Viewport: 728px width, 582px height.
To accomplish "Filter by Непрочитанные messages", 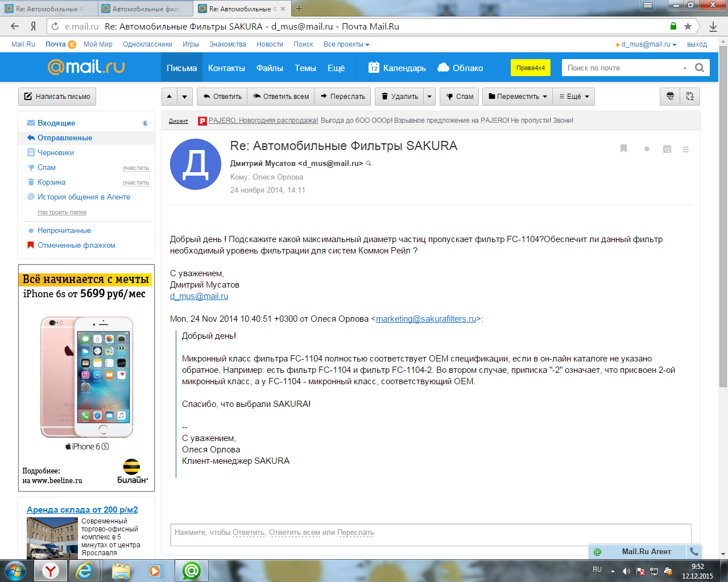I will coord(64,230).
